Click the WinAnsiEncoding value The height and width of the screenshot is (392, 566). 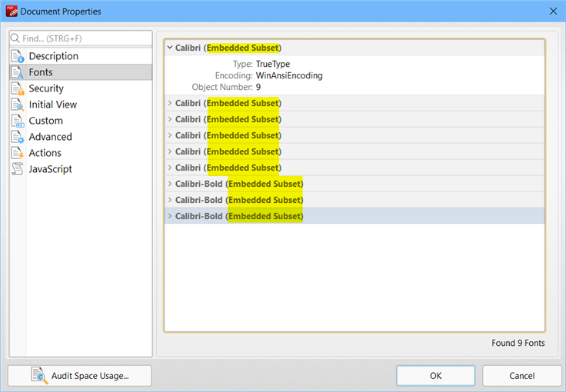click(x=289, y=76)
